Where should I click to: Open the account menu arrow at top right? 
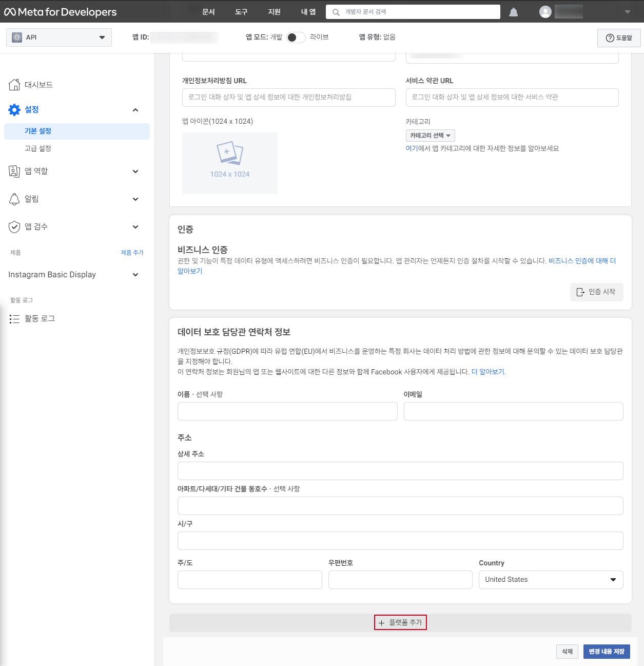627,12
